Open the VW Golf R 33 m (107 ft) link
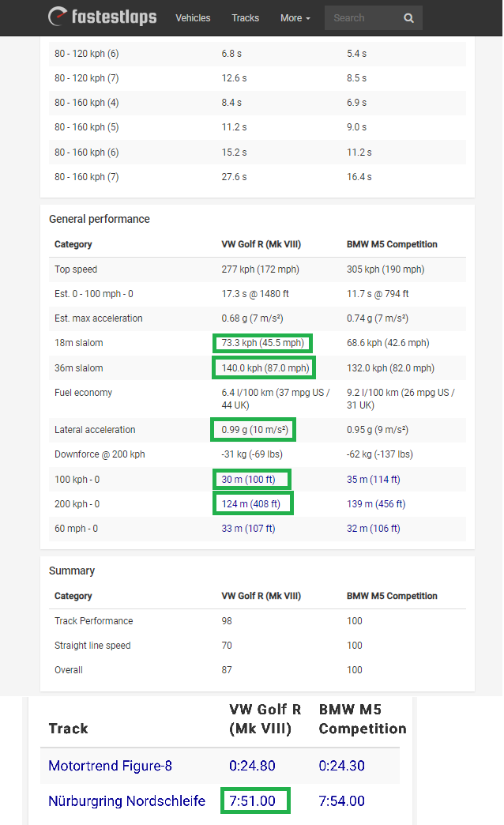 coord(248,528)
